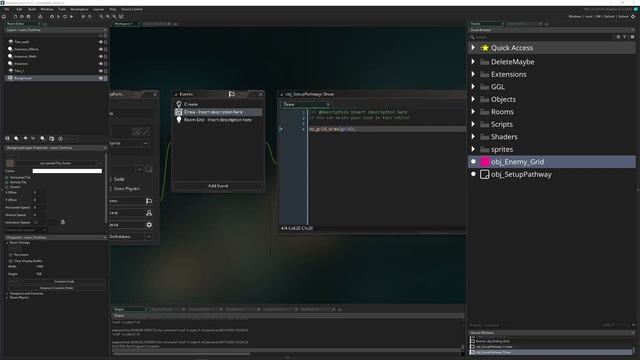Viewport: 640px width, 360px height.
Task: Toggle the Solid checkbox in object editor
Action: [111, 179]
